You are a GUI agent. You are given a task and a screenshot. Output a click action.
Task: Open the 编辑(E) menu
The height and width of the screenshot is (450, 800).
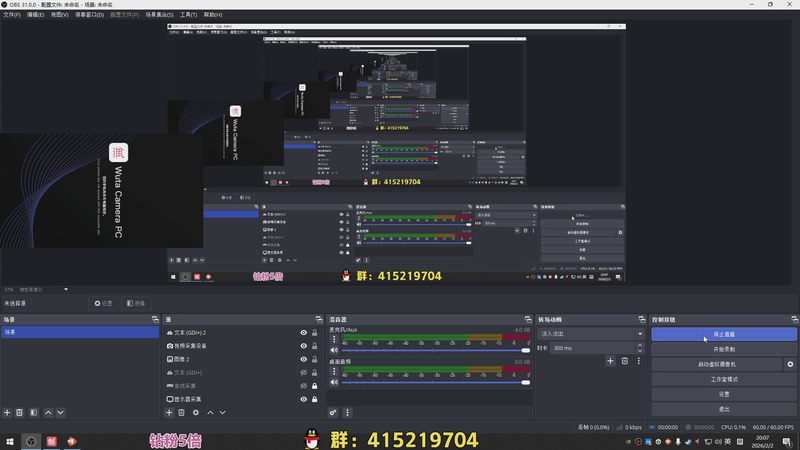coord(35,15)
